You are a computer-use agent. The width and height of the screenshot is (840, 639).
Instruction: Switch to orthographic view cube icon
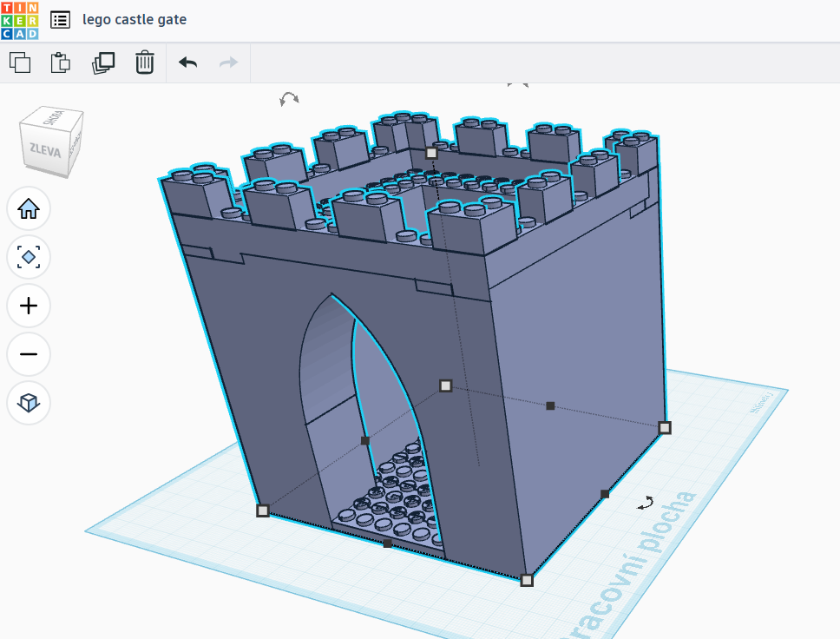point(29,403)
